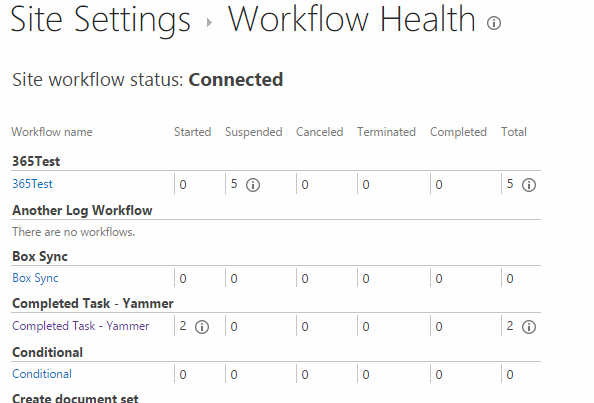The width and height of the screenshot is (594, 403).
Task: Open info icon by Yammer Started count
Action: [202, 326]
